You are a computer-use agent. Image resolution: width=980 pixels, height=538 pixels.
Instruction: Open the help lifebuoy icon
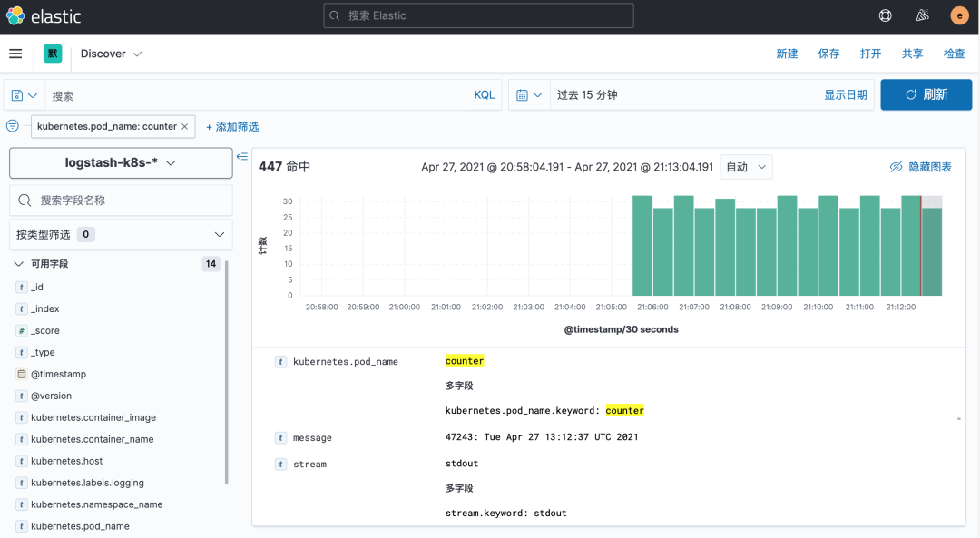885,15
